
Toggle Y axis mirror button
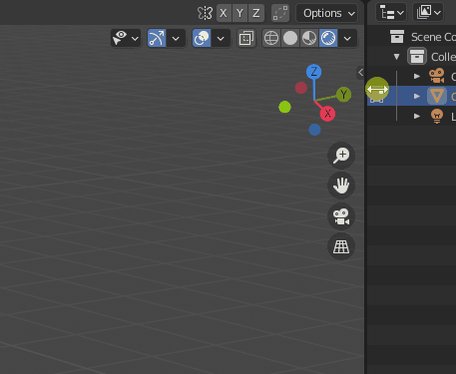click(240, 13)
